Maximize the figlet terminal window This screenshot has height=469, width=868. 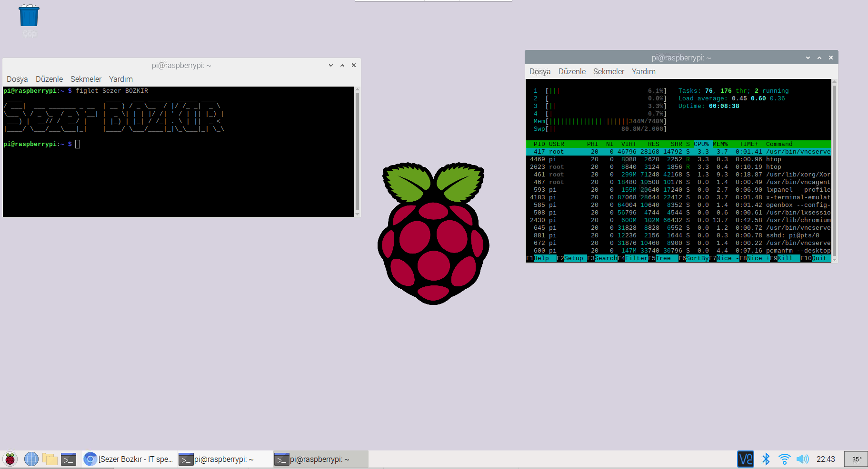coord(342,66)
